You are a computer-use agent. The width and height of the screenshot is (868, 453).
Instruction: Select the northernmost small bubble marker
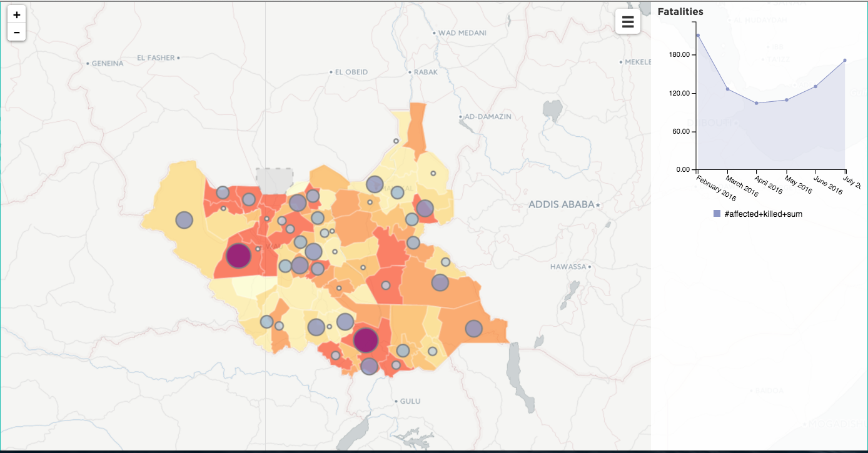(396, 141)
